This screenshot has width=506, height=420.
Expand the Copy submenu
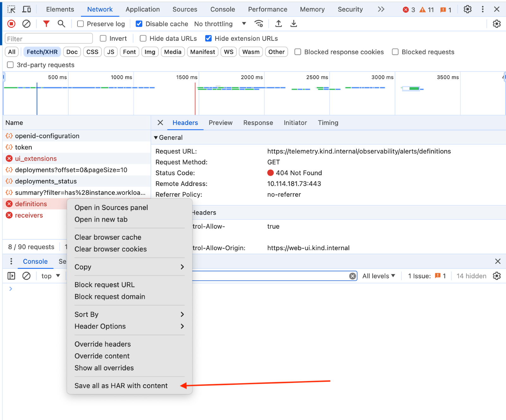(129, 267)
